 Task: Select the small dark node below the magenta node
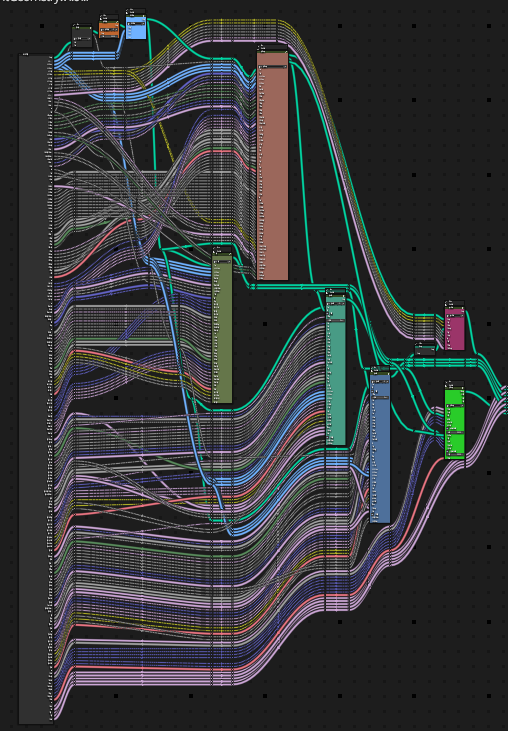[425, 350]
